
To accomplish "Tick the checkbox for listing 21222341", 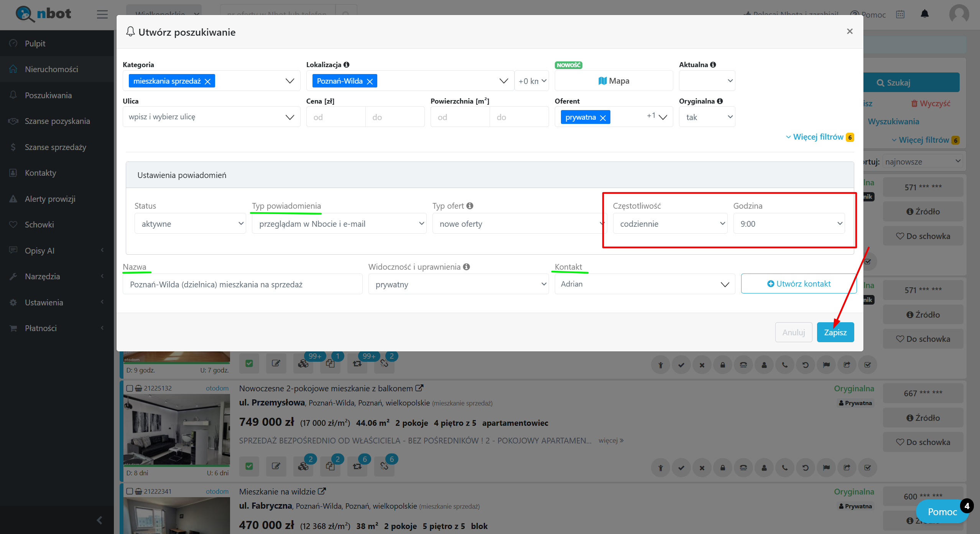I will tap(130, 491).
